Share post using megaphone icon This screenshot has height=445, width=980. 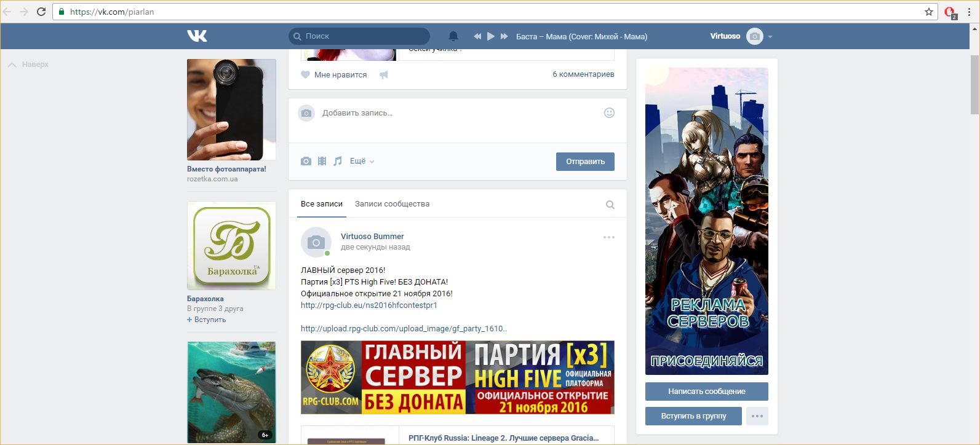click(x=384, y=75)
